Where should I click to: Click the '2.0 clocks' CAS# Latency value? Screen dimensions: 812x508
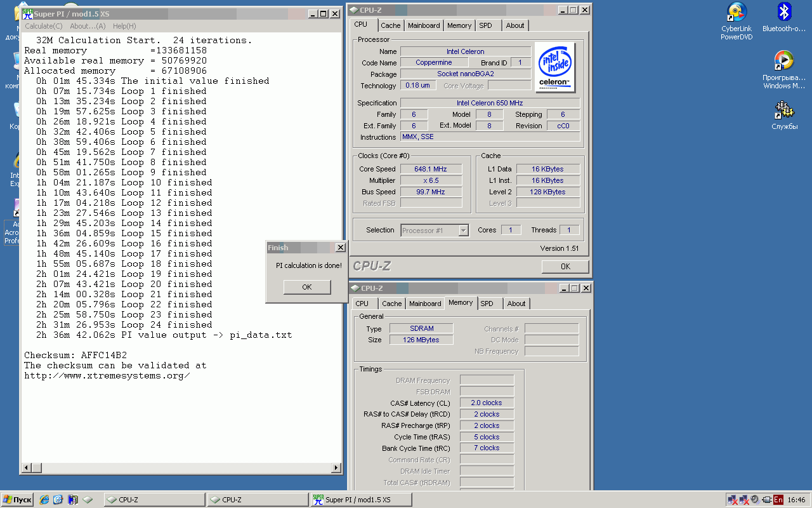487,403
